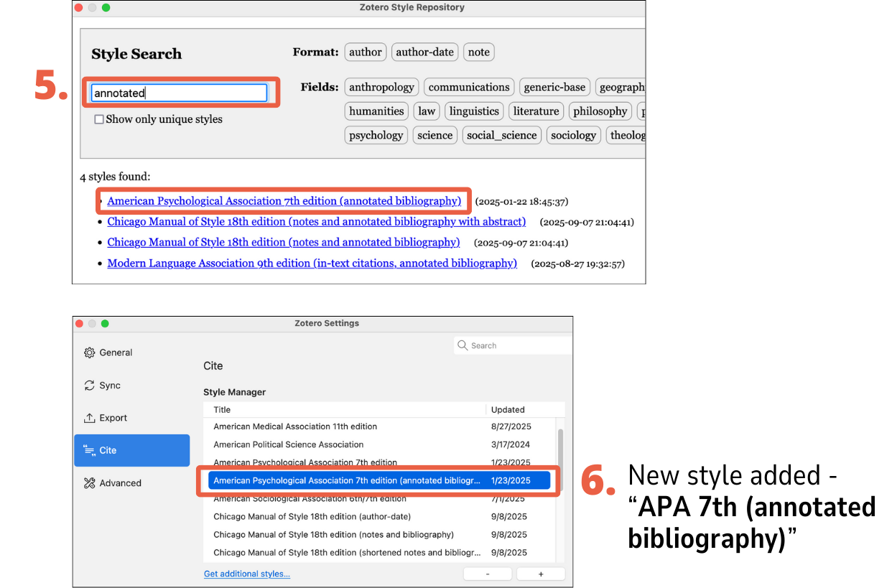The height and width of the screenshot is (588, 892).
Task: Click Get additional styles link
Action: (247, 574)
